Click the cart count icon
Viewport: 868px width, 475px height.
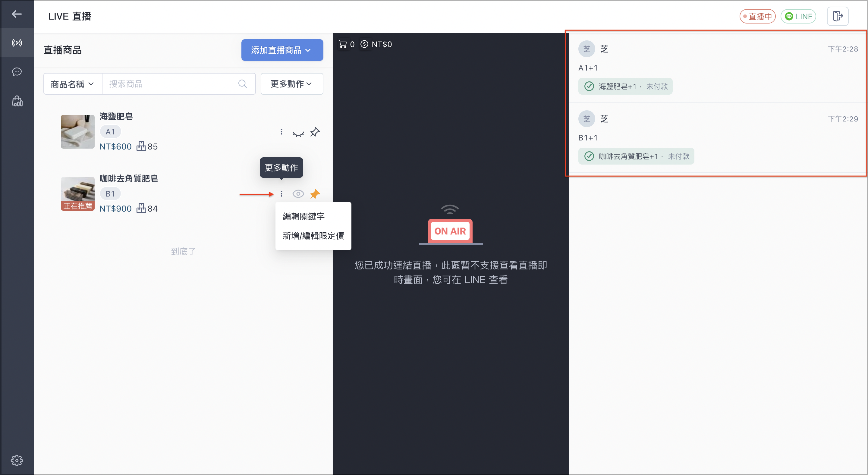click(x=343, y=44)
